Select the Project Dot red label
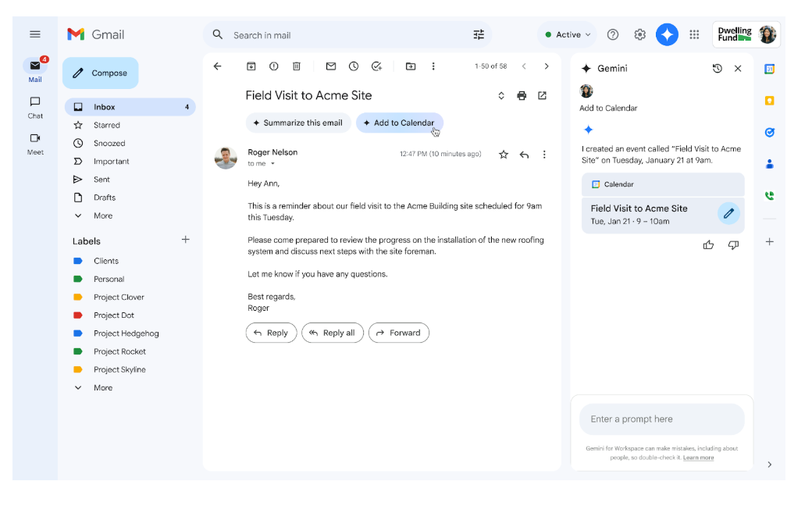812x506 pixels. (x=113, y=315)
